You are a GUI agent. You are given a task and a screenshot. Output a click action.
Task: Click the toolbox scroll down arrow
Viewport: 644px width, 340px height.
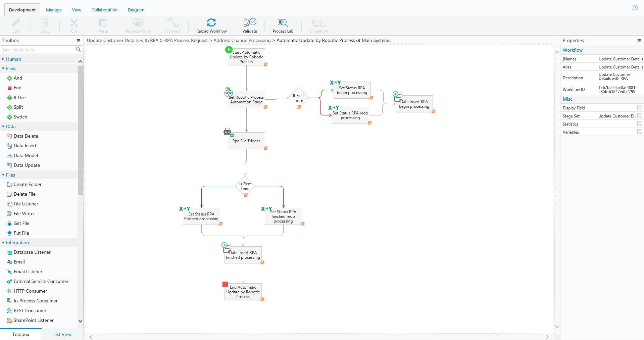tap(80, 321)
